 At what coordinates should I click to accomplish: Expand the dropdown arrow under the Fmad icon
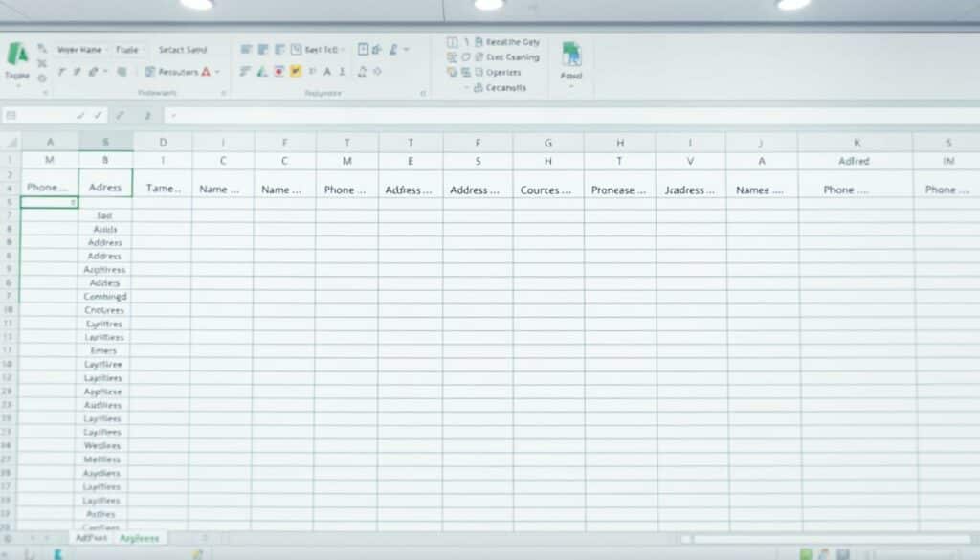coord(571,86)
